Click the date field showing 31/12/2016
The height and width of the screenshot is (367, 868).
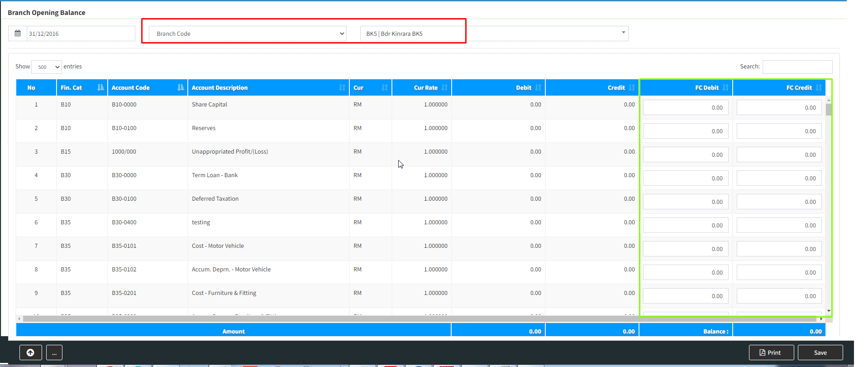(x=81, y=34)
